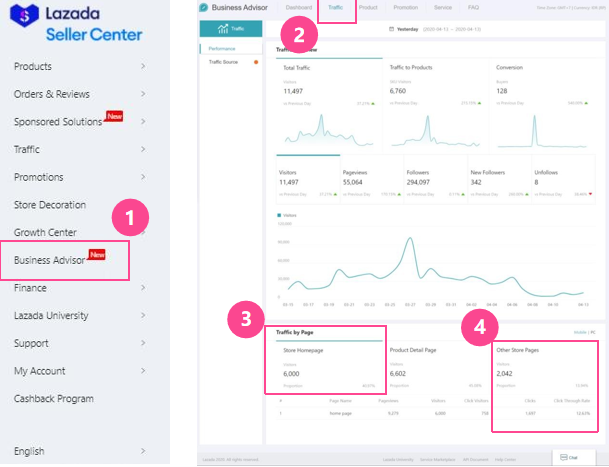Open Support menu item
This screenshot has height=467, width=609.
31,343
